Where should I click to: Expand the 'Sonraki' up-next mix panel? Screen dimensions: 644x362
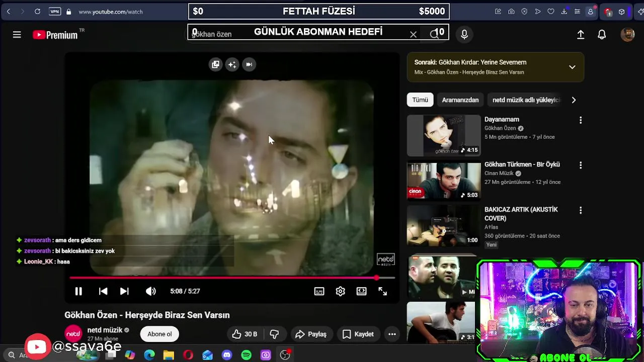pos(572,67)
